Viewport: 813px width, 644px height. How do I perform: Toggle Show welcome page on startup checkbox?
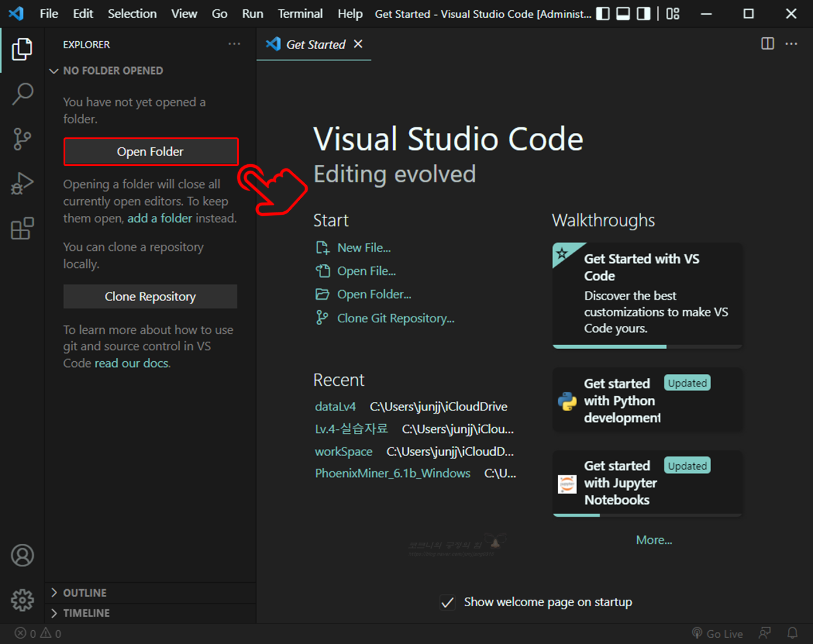(x=448, y=602)
